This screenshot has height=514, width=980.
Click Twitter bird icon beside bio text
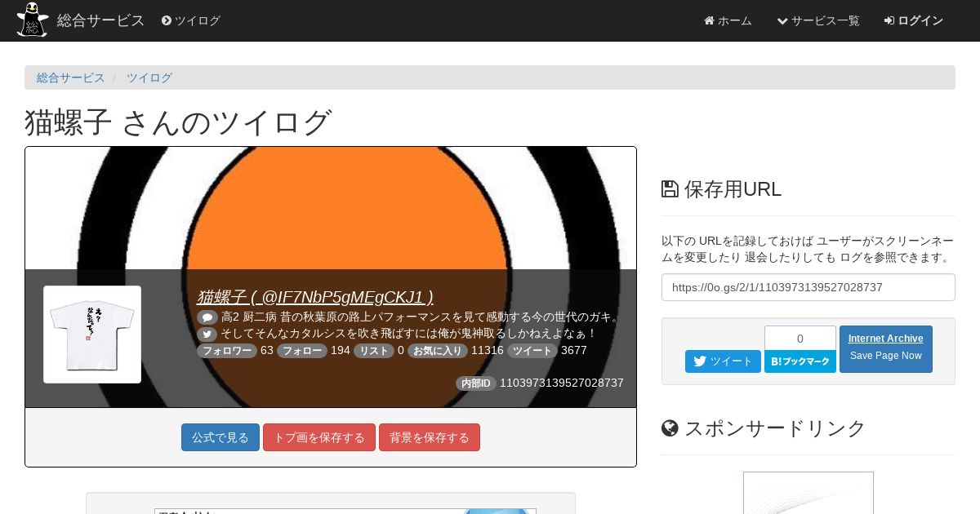pos(207,334)
